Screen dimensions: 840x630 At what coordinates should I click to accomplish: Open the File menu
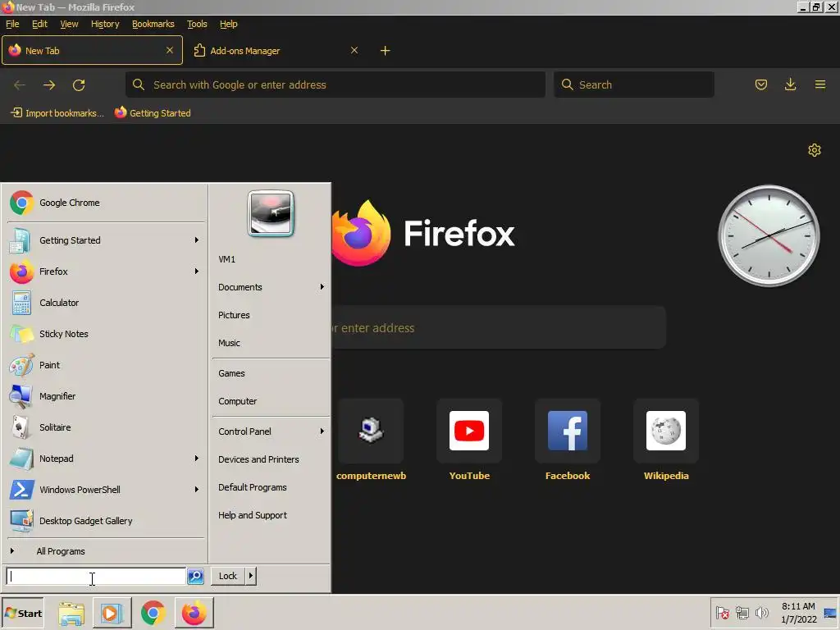[x=12, y=24]
